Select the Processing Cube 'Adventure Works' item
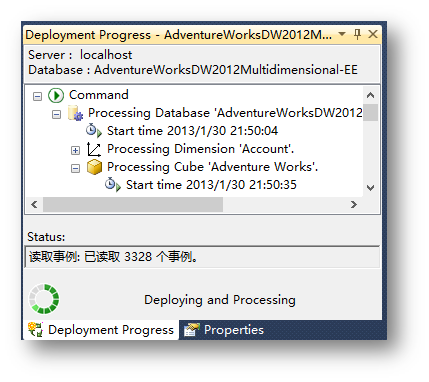 point(212,167)
